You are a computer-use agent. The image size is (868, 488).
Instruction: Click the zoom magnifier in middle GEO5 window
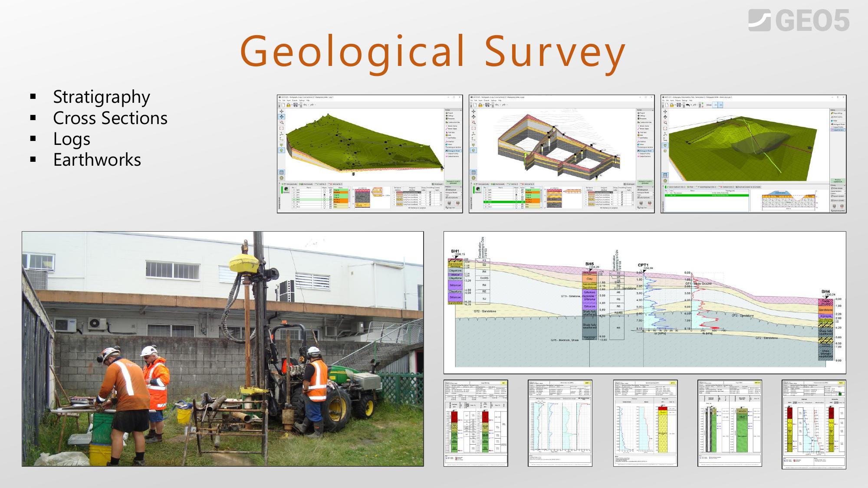473,122
